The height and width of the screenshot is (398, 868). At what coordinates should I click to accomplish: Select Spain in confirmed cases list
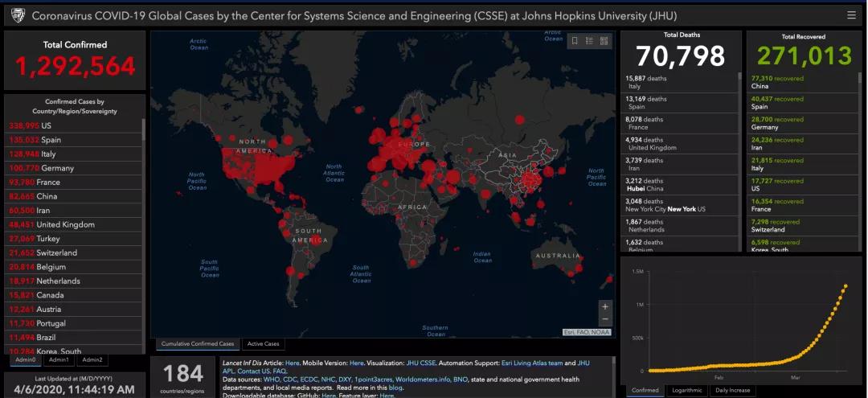[72, 140]
